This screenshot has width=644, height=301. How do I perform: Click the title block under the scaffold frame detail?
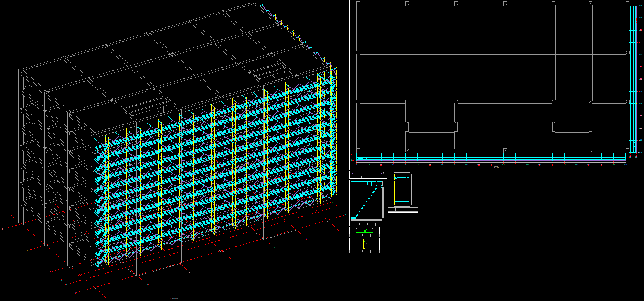pyautogui.click(x=403, y=210)
